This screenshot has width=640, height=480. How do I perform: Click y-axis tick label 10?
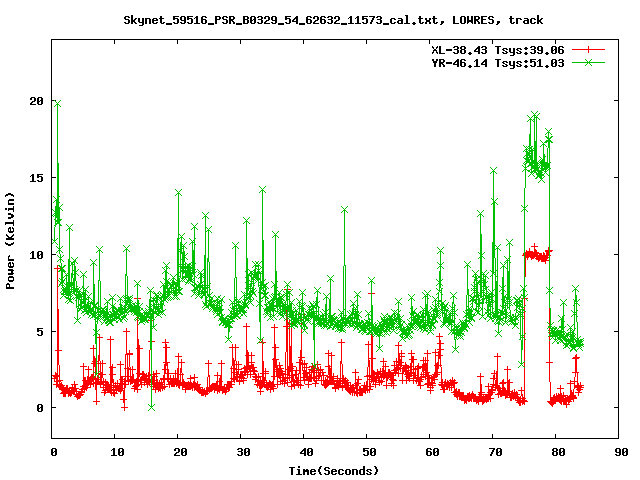pyautogui.click(x=36, y=255)
